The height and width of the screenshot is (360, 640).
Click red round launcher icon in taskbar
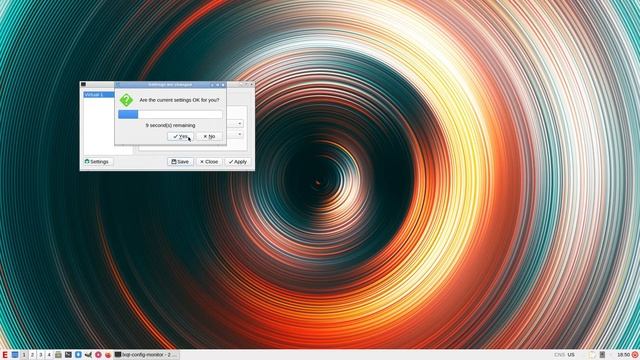[108, 355]
